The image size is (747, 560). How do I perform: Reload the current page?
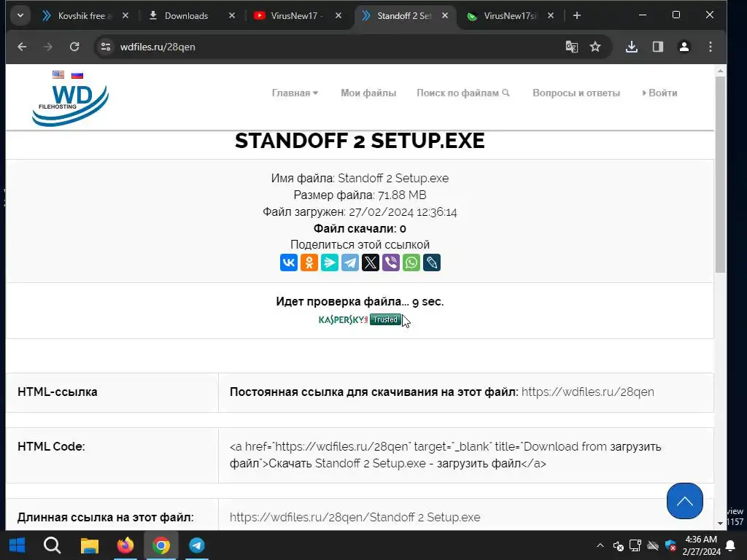tap(74, 47)
